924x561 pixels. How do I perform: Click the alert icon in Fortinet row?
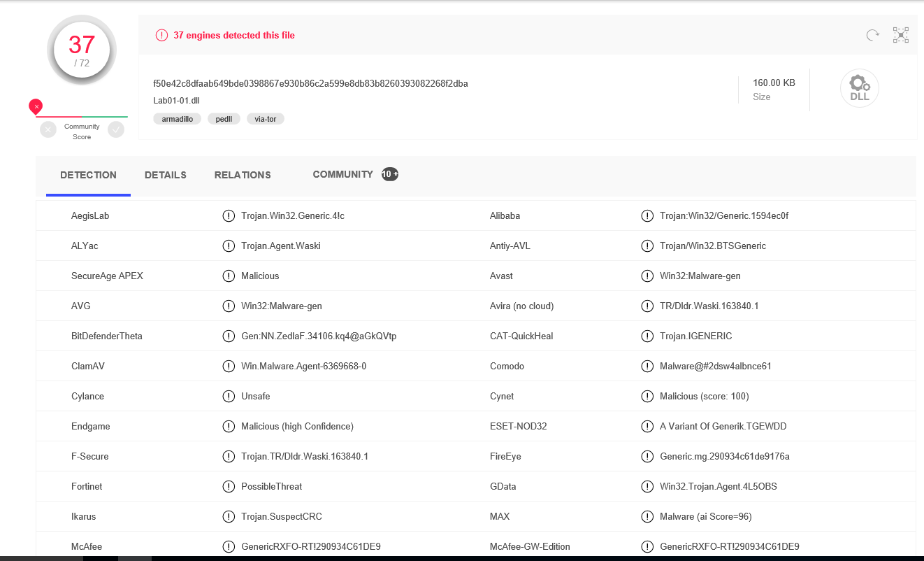[x=229, y=486]
